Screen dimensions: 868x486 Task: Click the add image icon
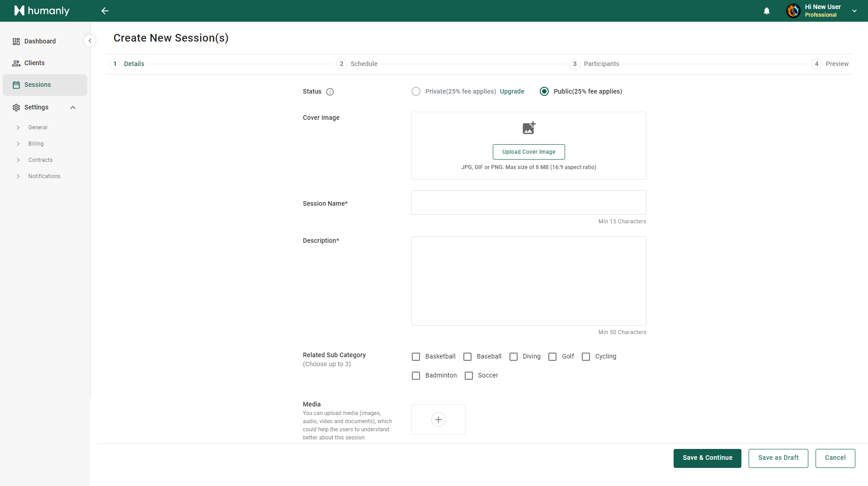529,128
